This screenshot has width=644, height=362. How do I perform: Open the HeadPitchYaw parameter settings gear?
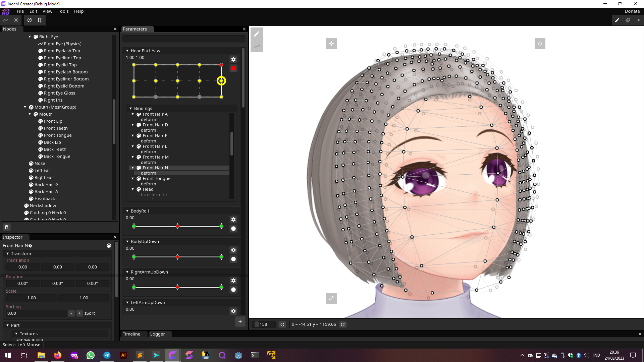[233, 59]
